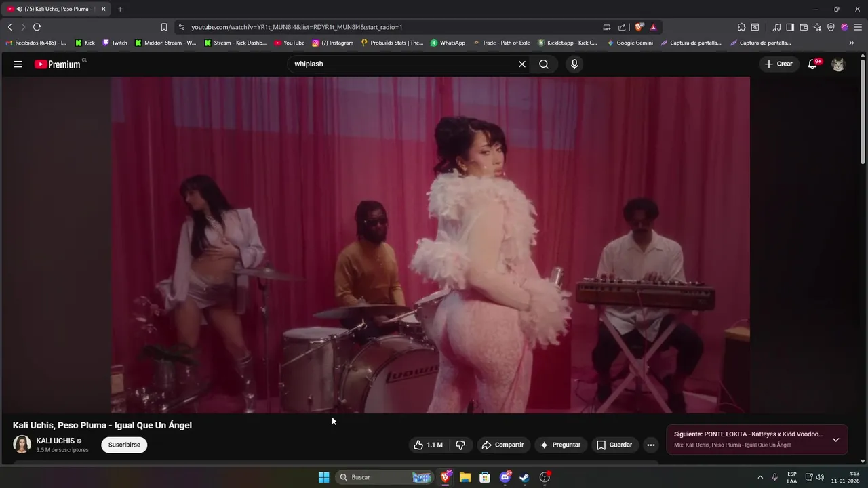Image resolution: width=868 pixels, height=488 pixels.
Task: Open the Kick bookmark
Action: click(85, 43)
